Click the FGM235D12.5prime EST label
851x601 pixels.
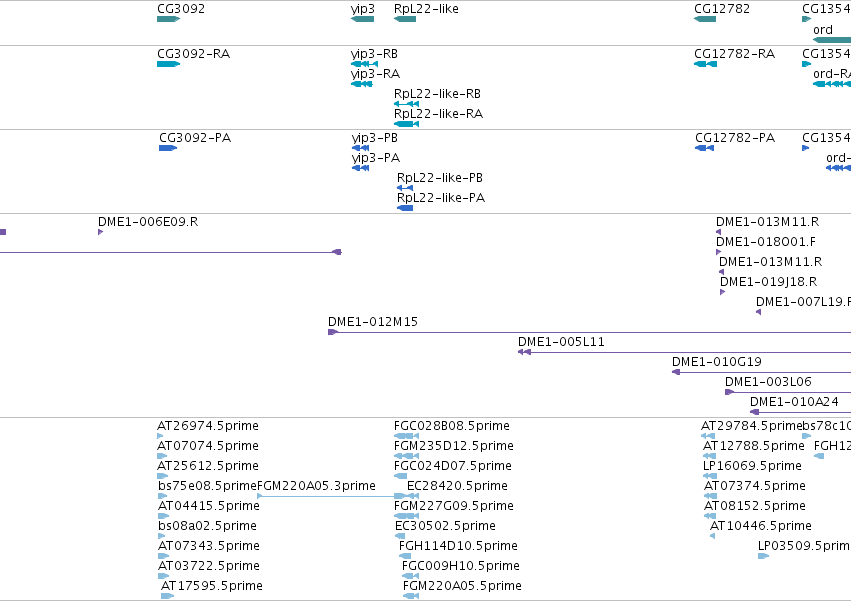[454, 446]
